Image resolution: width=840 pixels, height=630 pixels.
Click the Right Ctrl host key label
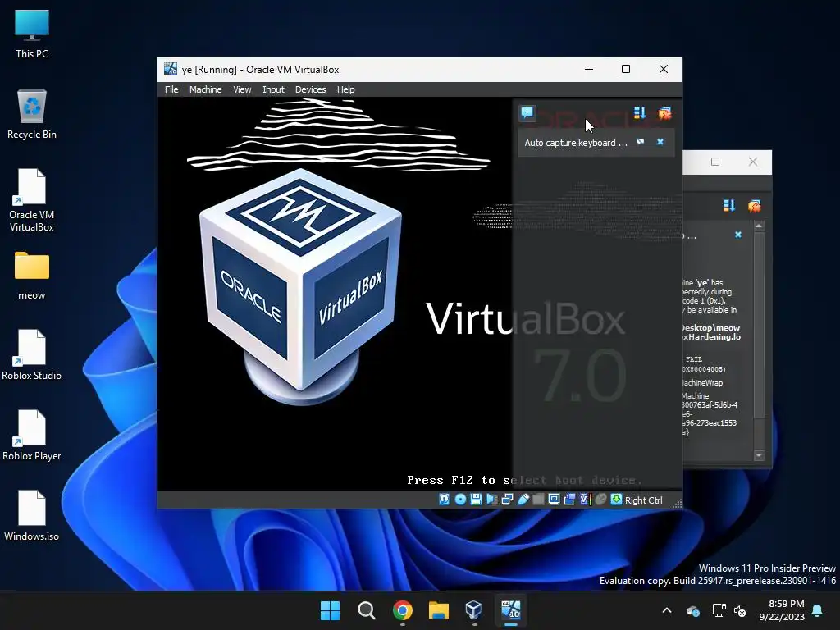coord(643,500)
